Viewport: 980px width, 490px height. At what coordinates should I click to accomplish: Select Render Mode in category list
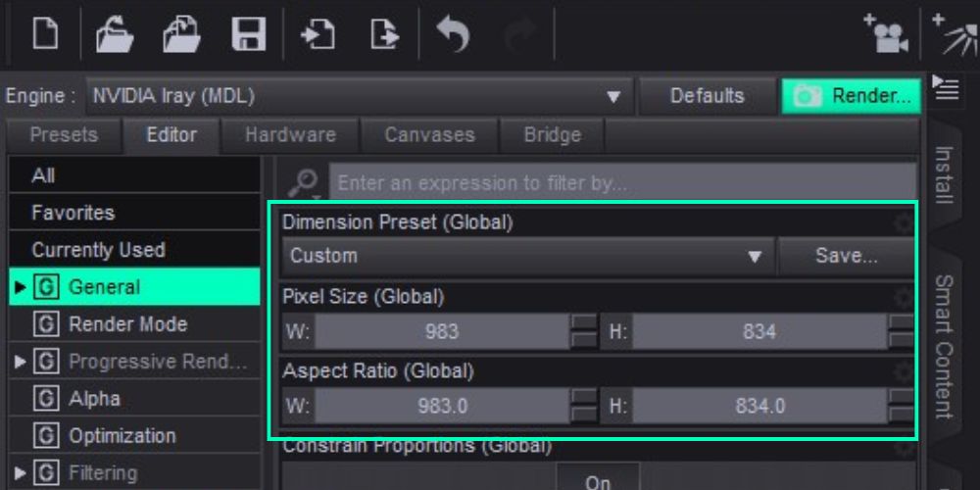tap(127, 324)
